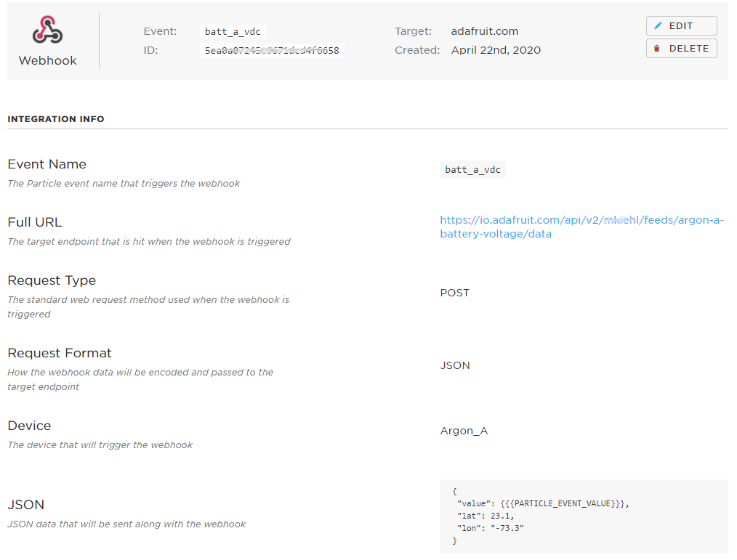The height and width of the screenshot is (560, 737).
Task: Open the io.adafruit.com Full URL link
Action: pos(581,227)
